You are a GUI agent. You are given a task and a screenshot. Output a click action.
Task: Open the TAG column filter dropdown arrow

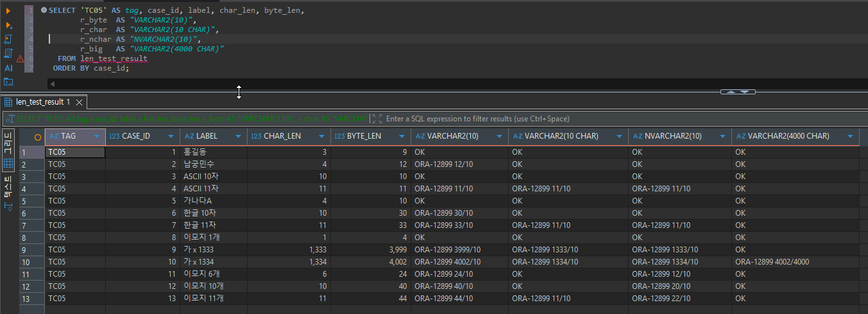point(97,136)
